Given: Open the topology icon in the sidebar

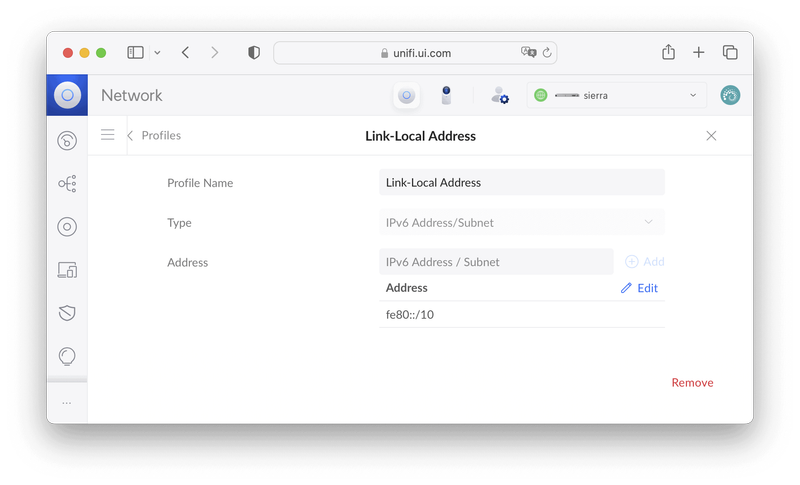Looking at the screenshot, I should tap(67, 184).
